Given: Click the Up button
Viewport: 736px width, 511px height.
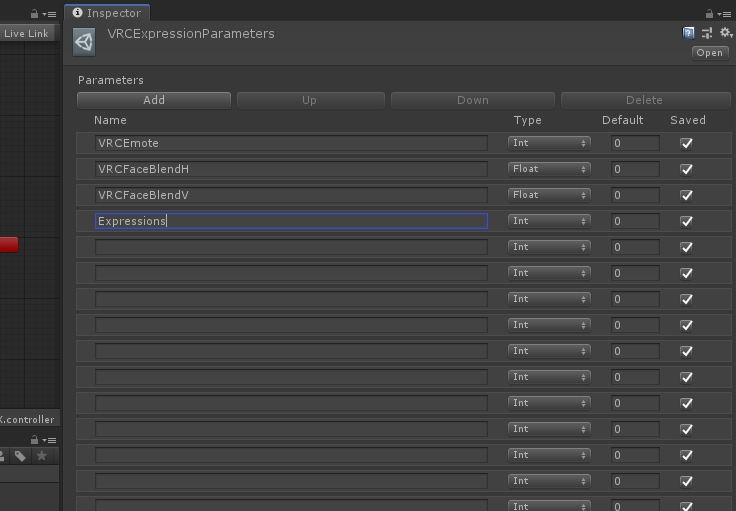Looking at the screenshot, I should pyautogui.click(x=311, y=100).
